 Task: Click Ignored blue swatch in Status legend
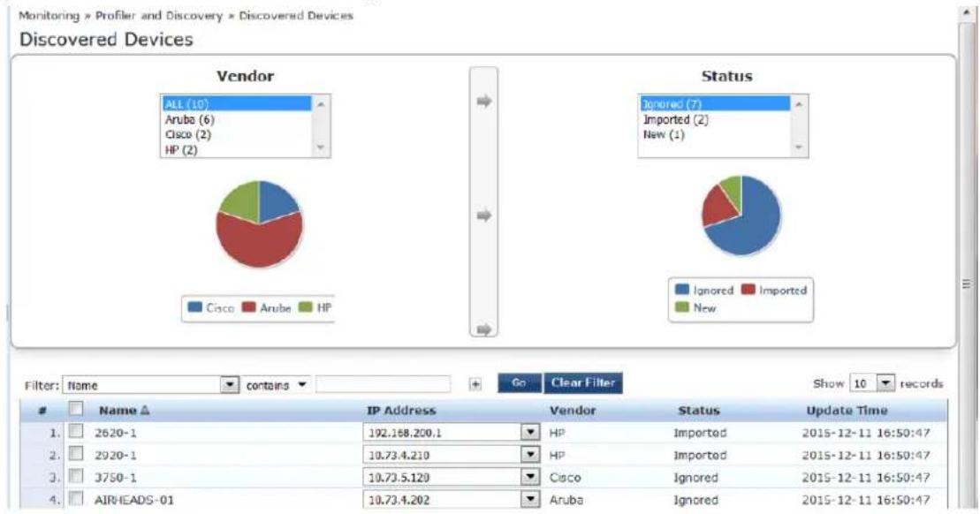coord(682,290)
